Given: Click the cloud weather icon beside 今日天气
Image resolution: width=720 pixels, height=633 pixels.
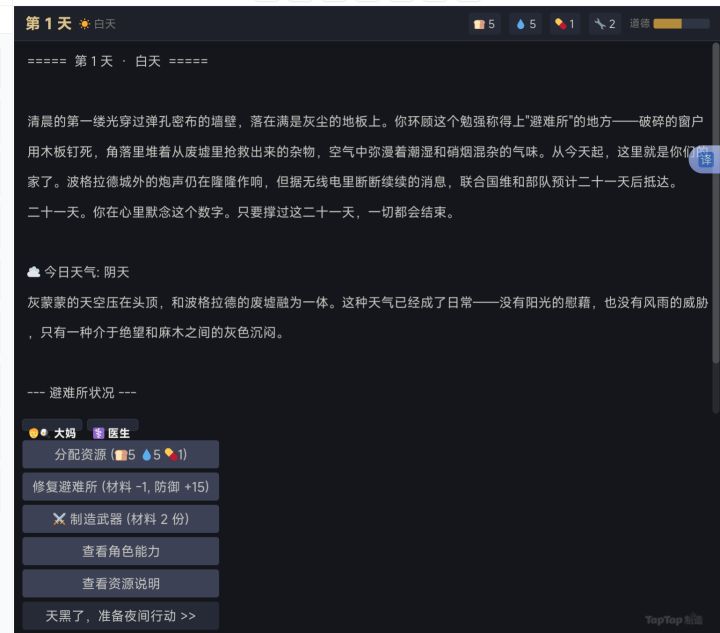Looking at the screenshot, I should [x=34, y=272].
